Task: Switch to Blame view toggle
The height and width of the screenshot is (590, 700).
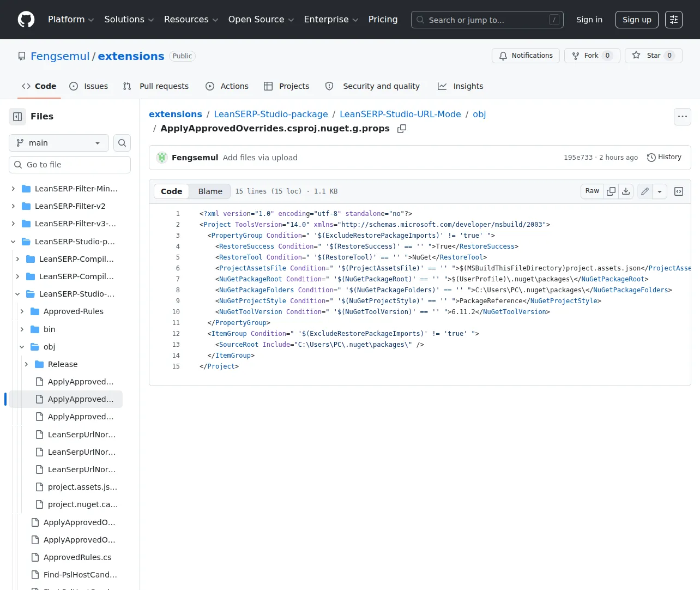Action: coord(210,191)
